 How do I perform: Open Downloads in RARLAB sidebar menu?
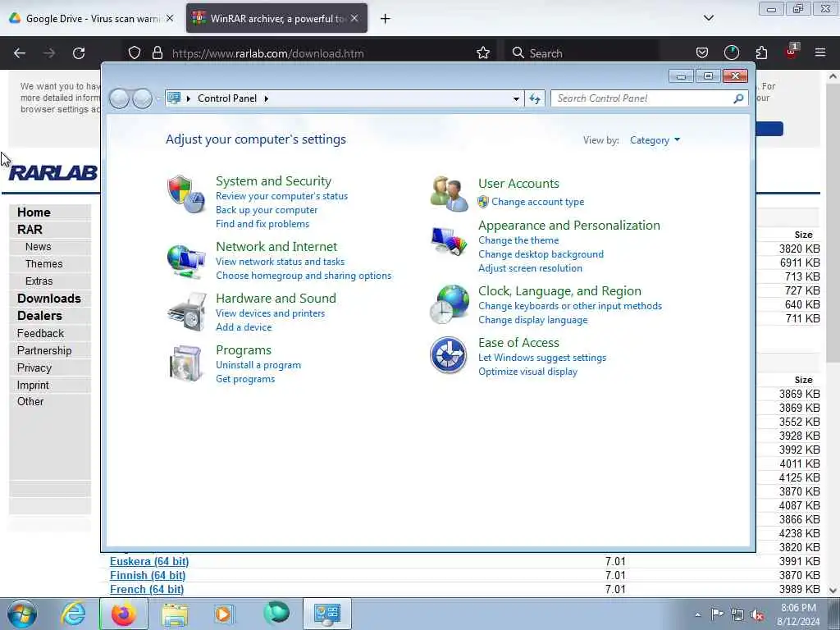pyautogui.click(x=49, y=299)
